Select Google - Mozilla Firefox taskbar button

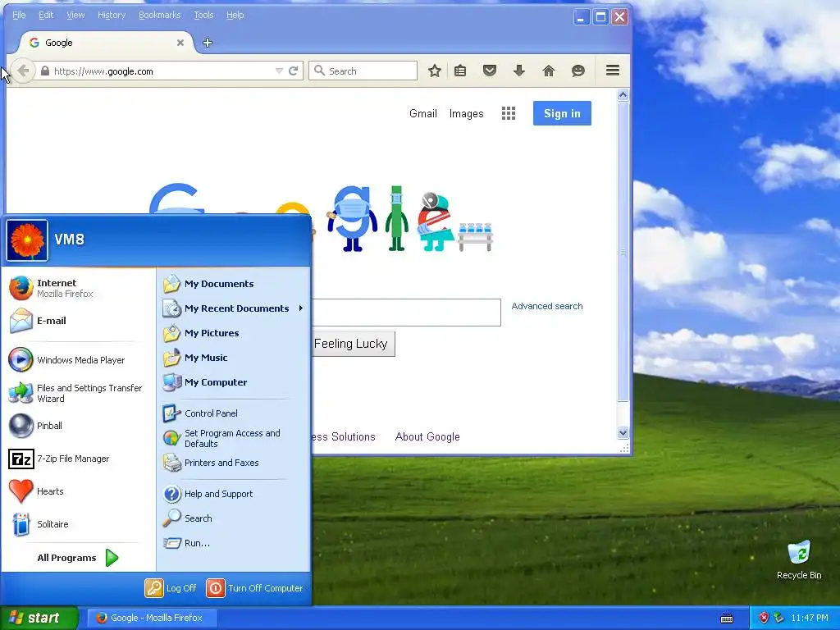tap(152, 618)
